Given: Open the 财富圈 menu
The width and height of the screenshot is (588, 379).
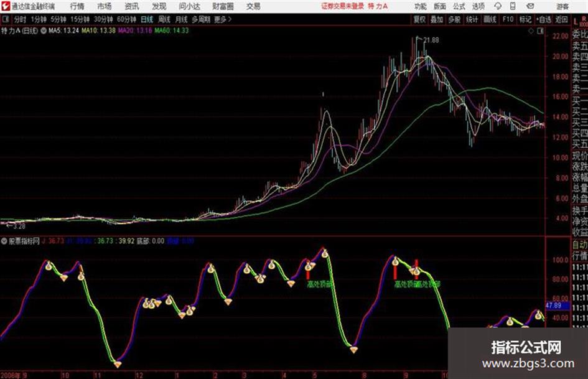Looking at the screenshot, I should (x=223, y=6).
